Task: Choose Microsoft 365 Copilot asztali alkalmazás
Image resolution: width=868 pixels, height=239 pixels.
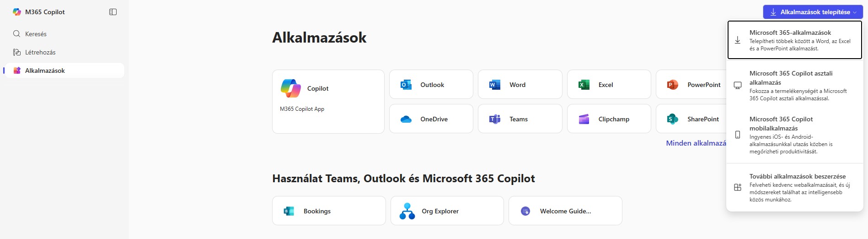Action: coord(794,86)
